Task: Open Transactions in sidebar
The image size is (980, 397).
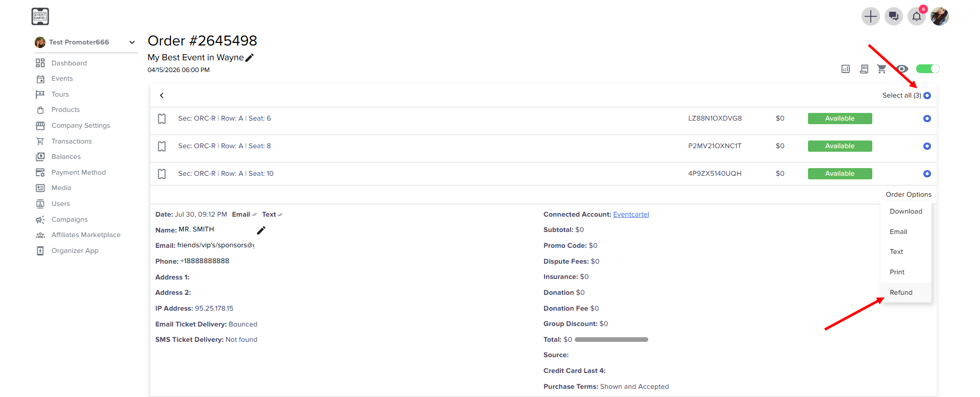Action: click(x=71, y=142)
